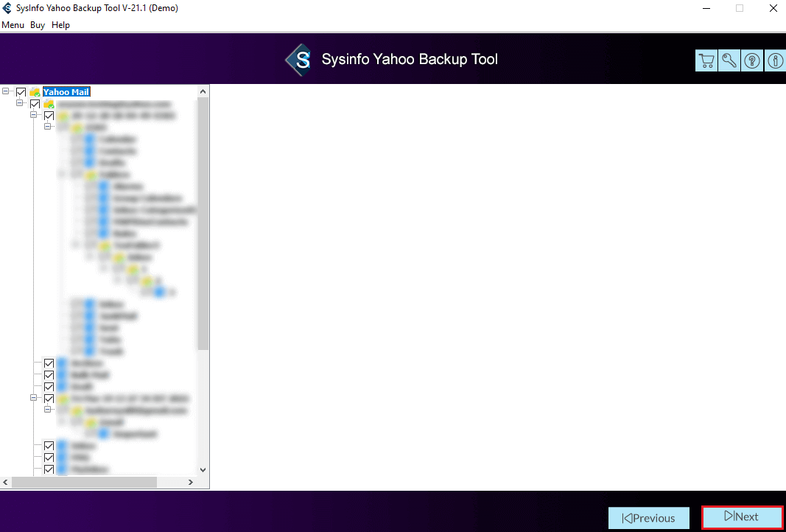Click tree vertical scrollbar up arrow
The image size is (786, 532).
click(x=203, y=91)
